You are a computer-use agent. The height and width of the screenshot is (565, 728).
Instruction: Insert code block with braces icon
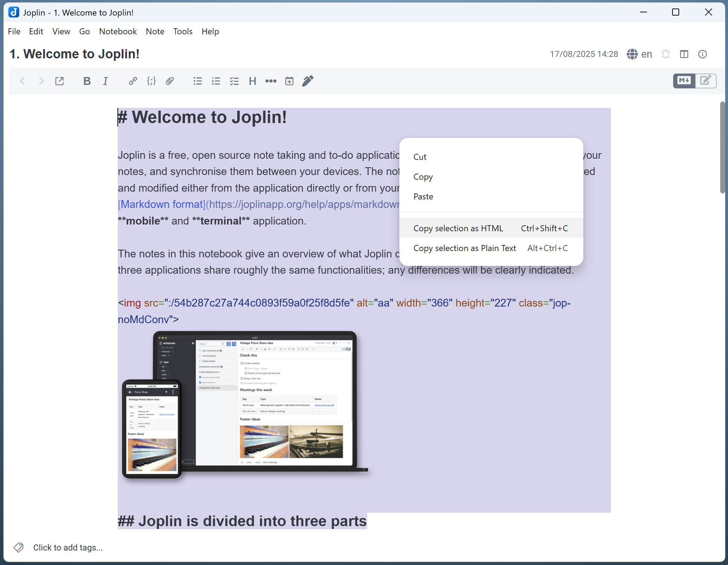pos(151,81)
